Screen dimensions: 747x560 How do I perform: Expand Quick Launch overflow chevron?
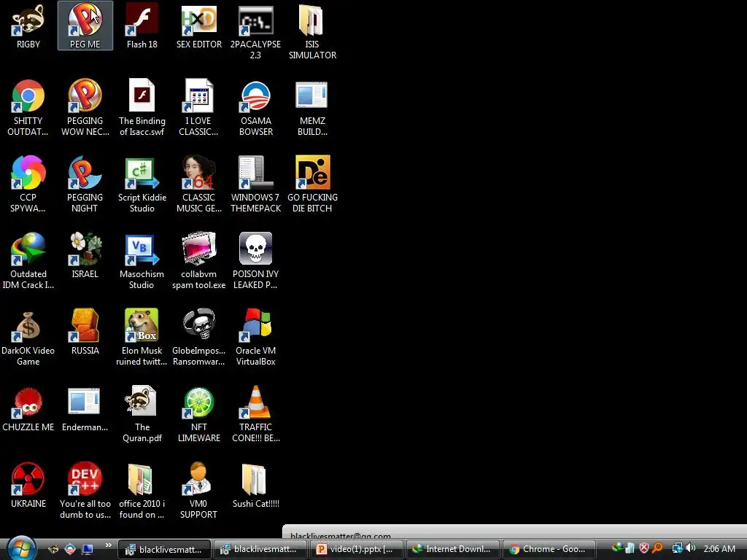click(x=108, y=545)
